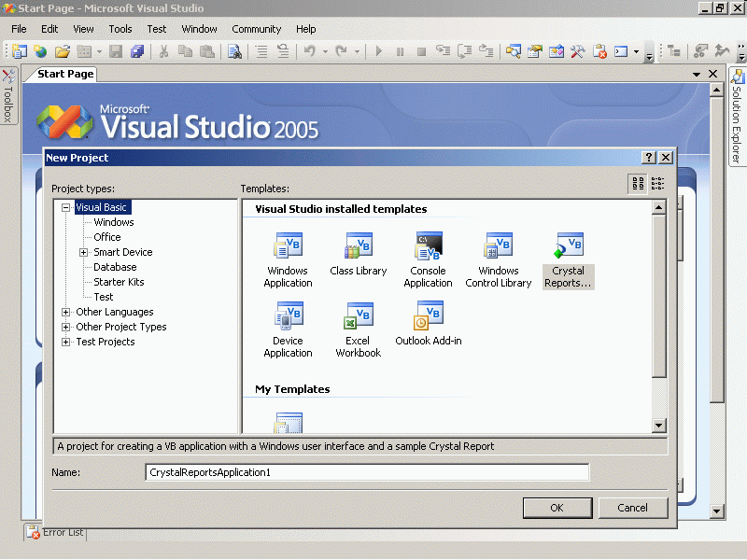The image size is (747, 560).
Task: Select the Database project type
Action: [115, 267]
